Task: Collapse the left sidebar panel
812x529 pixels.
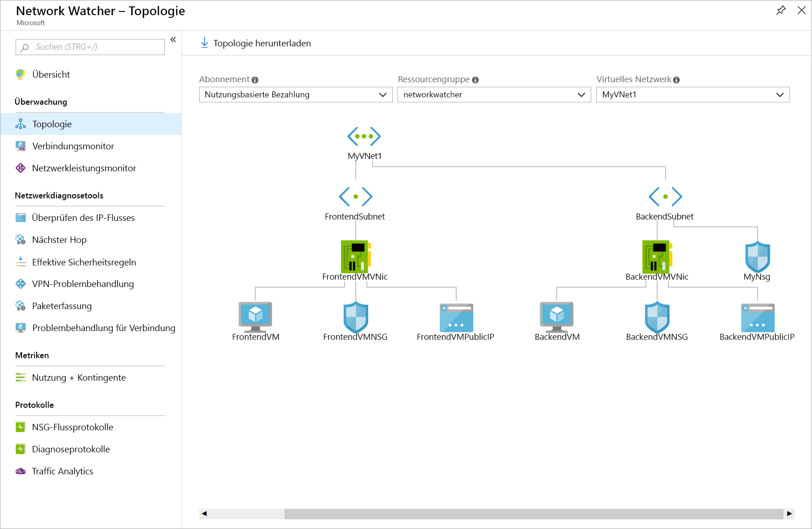Action: pos(173,40)
